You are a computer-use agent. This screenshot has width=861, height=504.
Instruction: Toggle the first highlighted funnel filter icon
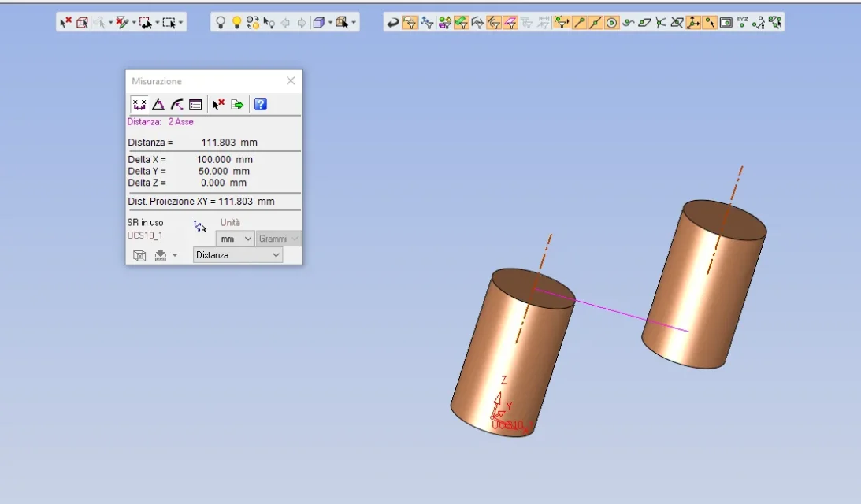pos(410,23)
